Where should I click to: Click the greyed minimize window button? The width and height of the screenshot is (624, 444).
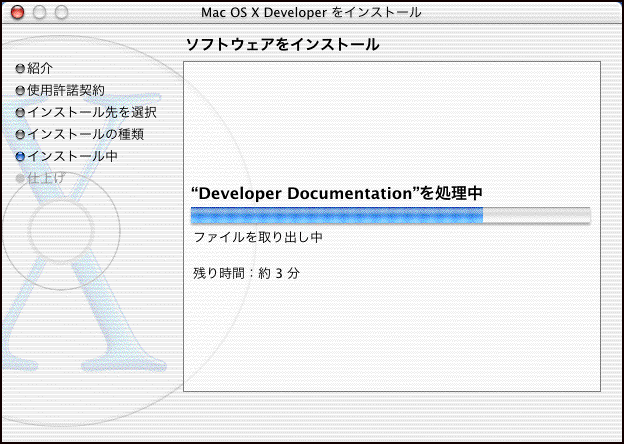coord(40,12)
